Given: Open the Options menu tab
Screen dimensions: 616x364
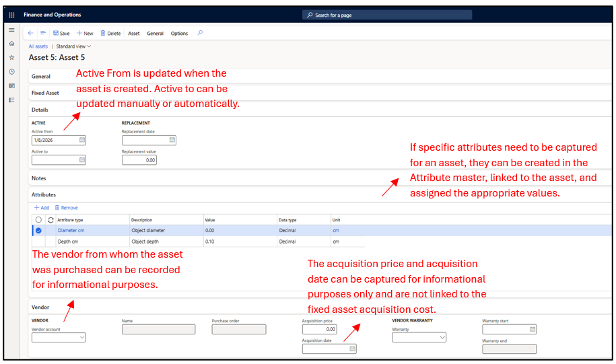Looking at the screenshot, I should click(x=179, y=34).
